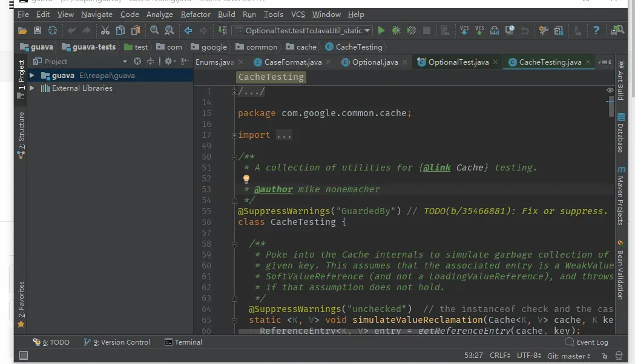Toggle the Bean Validation side panel
Viewport: 635px width, 364px height.
(x=621, y=270)
